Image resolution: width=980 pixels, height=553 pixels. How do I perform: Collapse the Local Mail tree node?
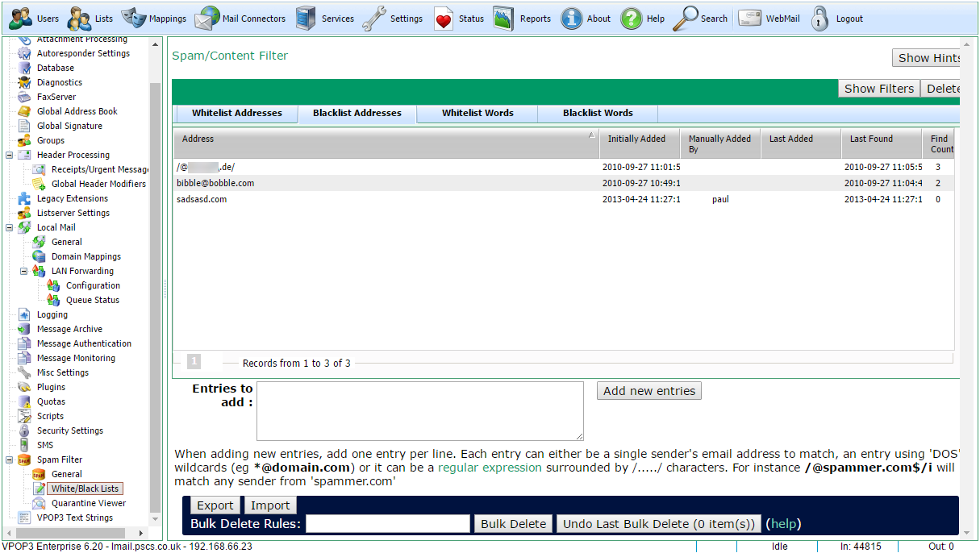pos(10,227)
